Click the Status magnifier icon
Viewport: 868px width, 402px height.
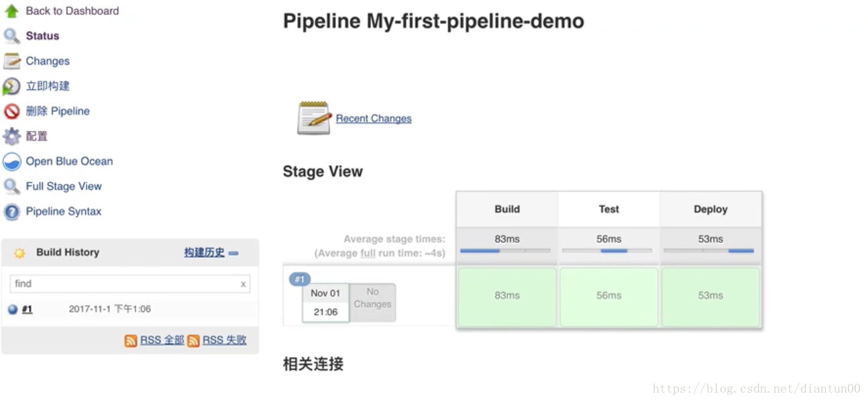(x=11, y=36)
